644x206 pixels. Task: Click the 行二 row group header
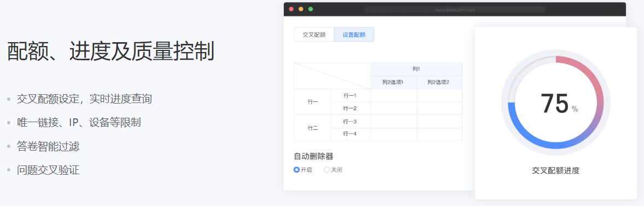[x=313, y=128]
